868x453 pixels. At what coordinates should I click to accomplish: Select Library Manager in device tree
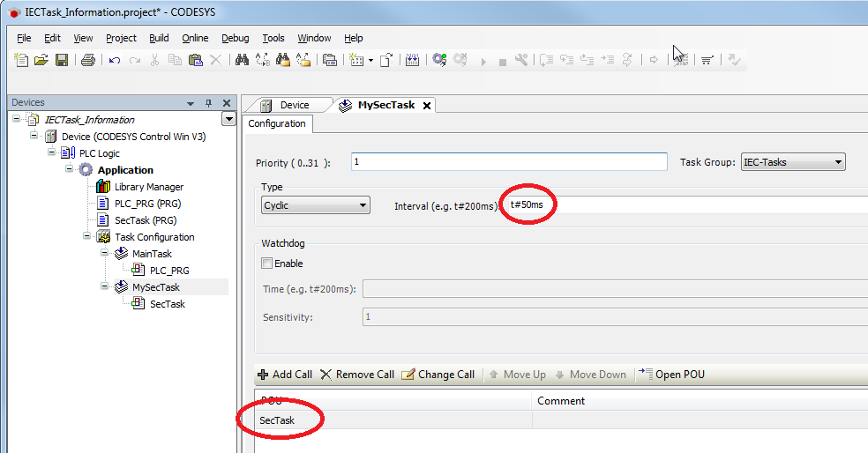pyautogui.click(x=148, y=187)
